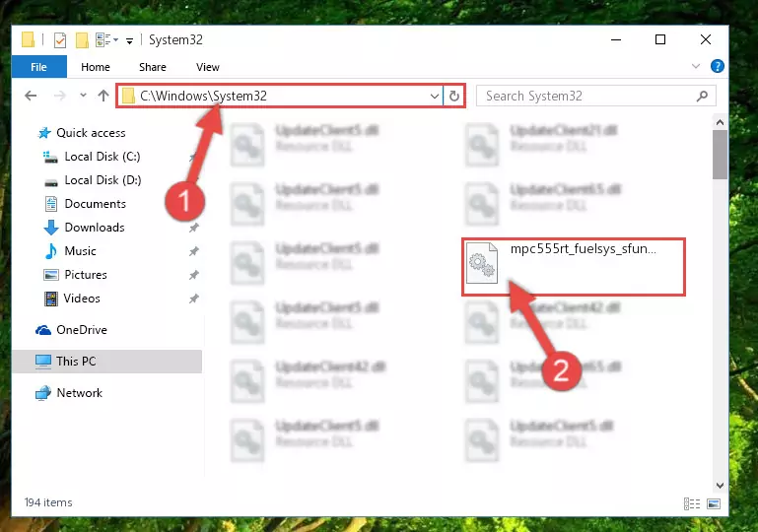The height and width of the screenshot is (532, 758).
Task: Click the scroll down arrow
Action: [720, 485]
